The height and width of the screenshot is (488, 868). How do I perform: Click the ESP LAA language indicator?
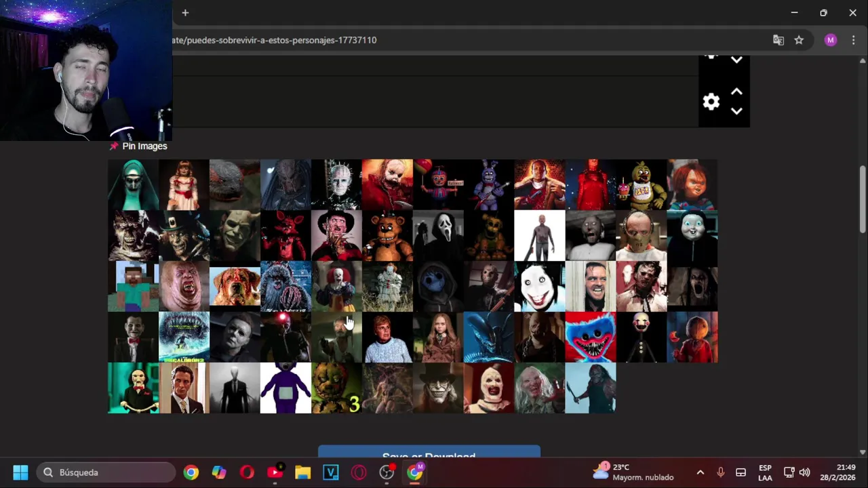point(765,472)
